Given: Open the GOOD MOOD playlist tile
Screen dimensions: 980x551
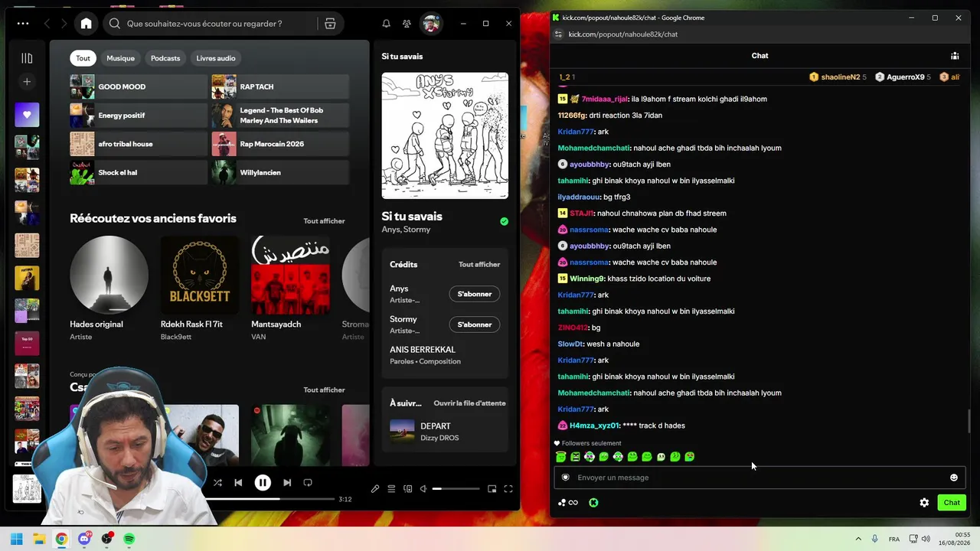Looking at the screenshot, I should point(139,86).
